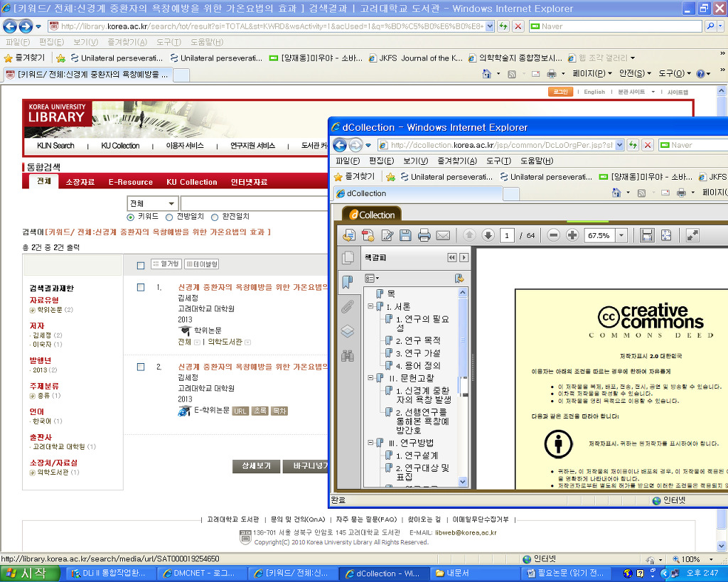Viewport: 728px width, 582px height.
Task: Collapse the I. 서론 bookmark tree node
Action: [x=370, y=306]
